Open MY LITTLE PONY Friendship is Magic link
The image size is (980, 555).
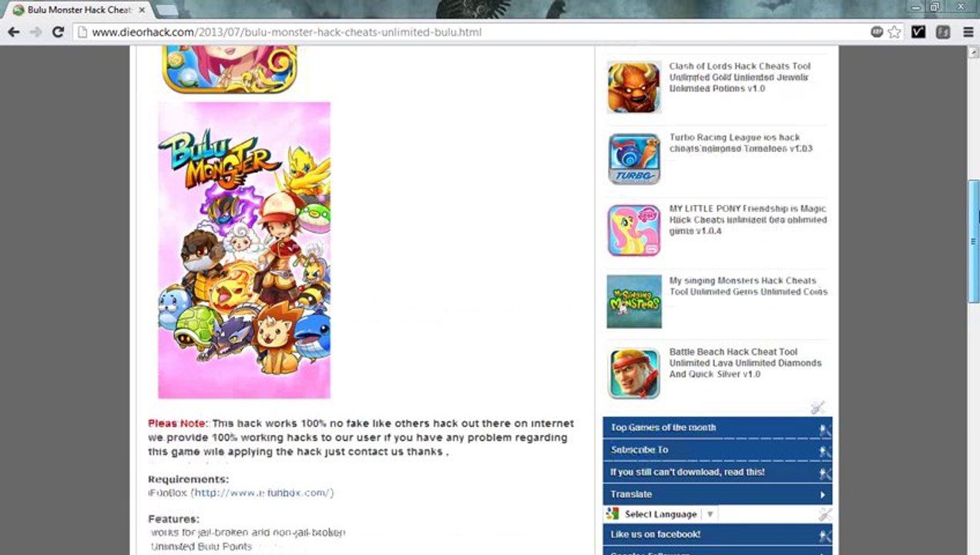747,220
